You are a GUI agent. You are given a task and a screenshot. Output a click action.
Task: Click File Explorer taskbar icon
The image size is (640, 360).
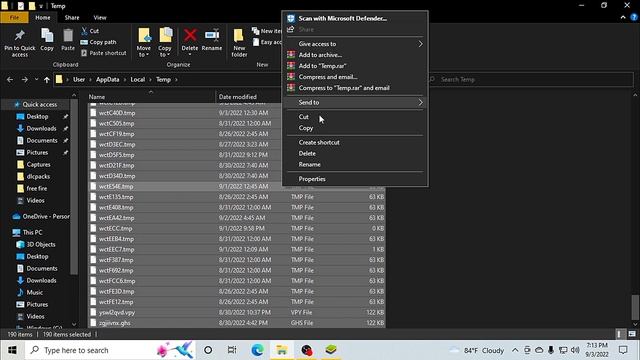[x=282, y=350]
